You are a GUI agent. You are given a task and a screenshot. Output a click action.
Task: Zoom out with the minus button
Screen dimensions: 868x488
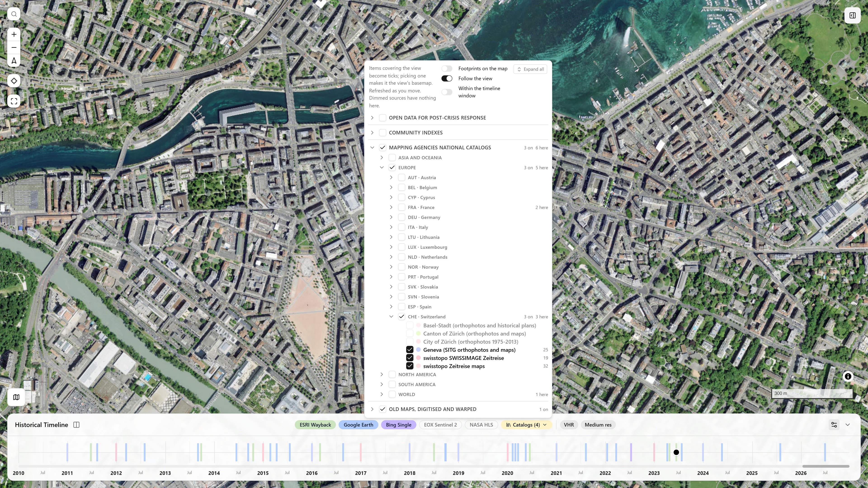point(14,47)
